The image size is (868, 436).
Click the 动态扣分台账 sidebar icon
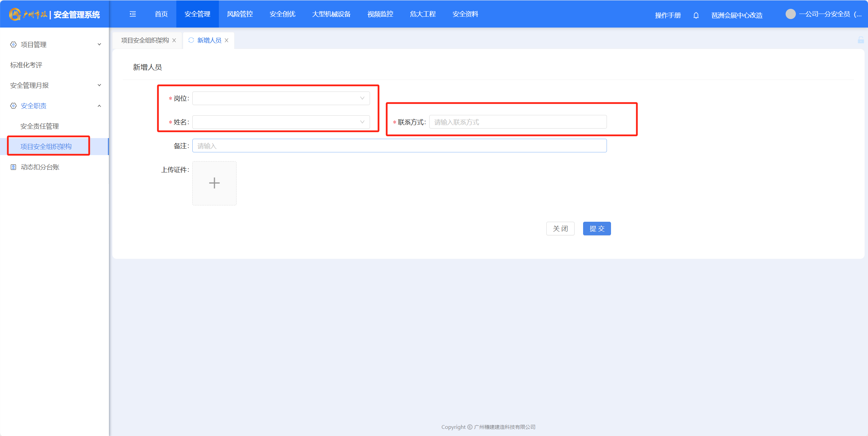(13, 167)
